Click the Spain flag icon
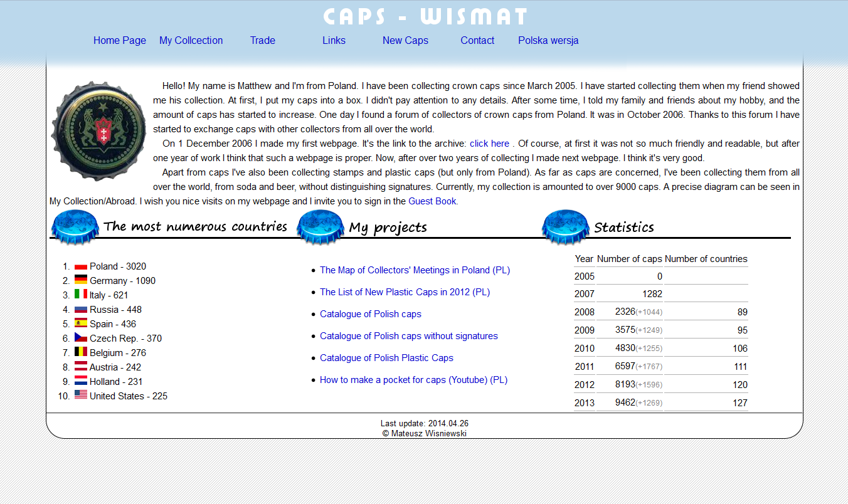Image resolution: width=848 pixels, height=504 pixels. 81,323
